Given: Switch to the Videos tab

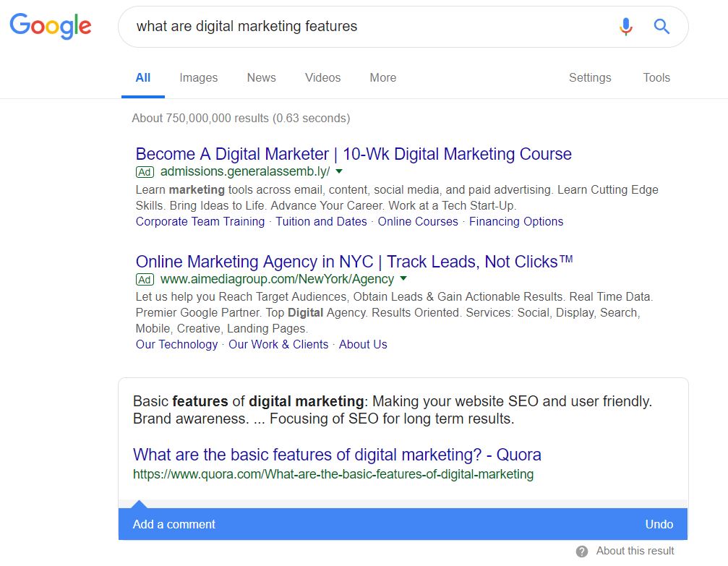Looking at the screenshot, I should pos(322,78).
